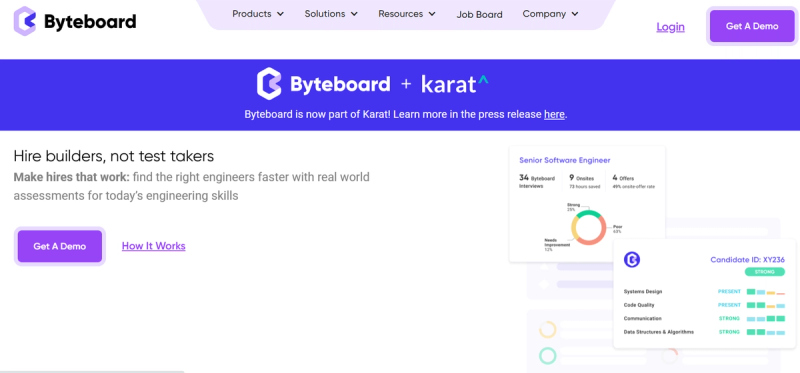Click the green STRONG badge
The image size is (800, 373).
pos(764,272)
